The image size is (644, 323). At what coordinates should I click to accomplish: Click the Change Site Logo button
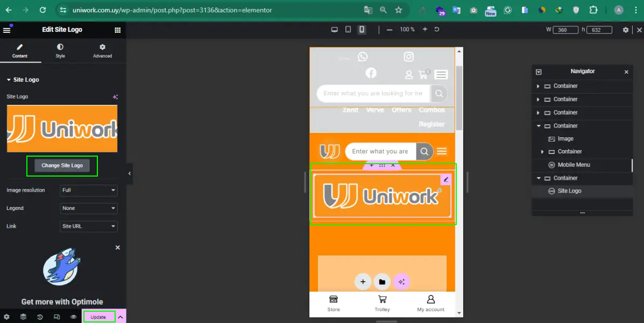(x=62, y=166)
